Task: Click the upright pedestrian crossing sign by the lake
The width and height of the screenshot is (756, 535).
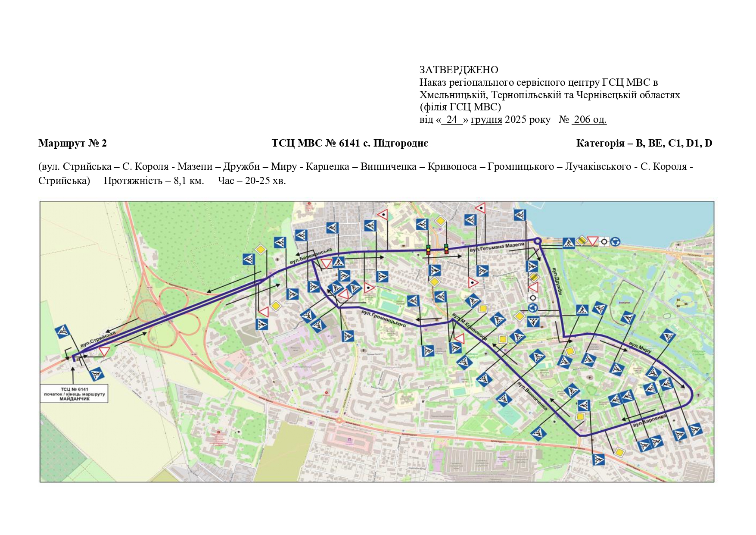Action: point(569,243)
